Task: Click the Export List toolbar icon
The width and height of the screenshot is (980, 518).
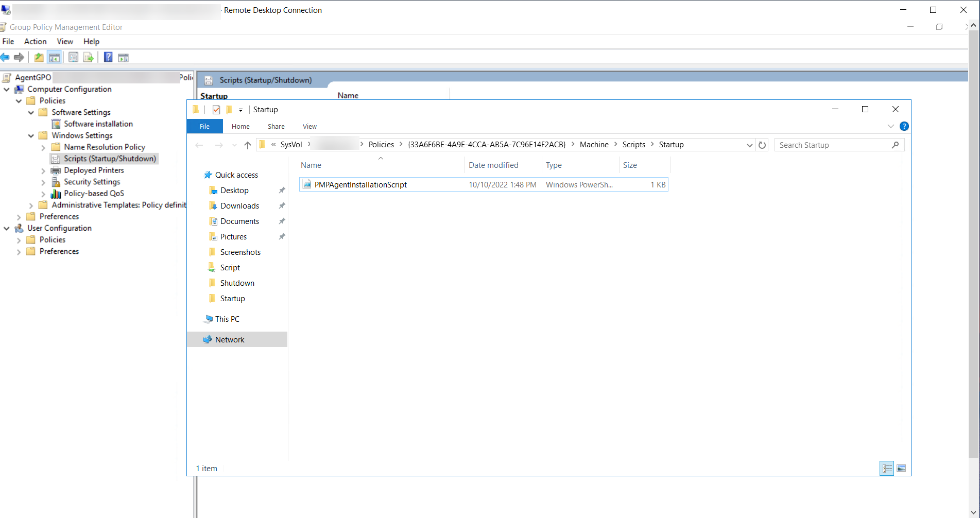Action: tap(89, 57)
